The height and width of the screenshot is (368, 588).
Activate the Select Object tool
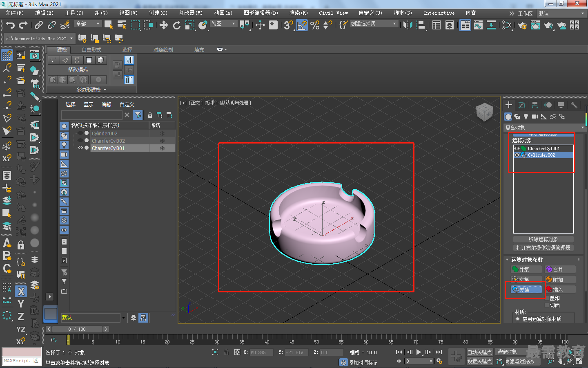pos(109,25)
